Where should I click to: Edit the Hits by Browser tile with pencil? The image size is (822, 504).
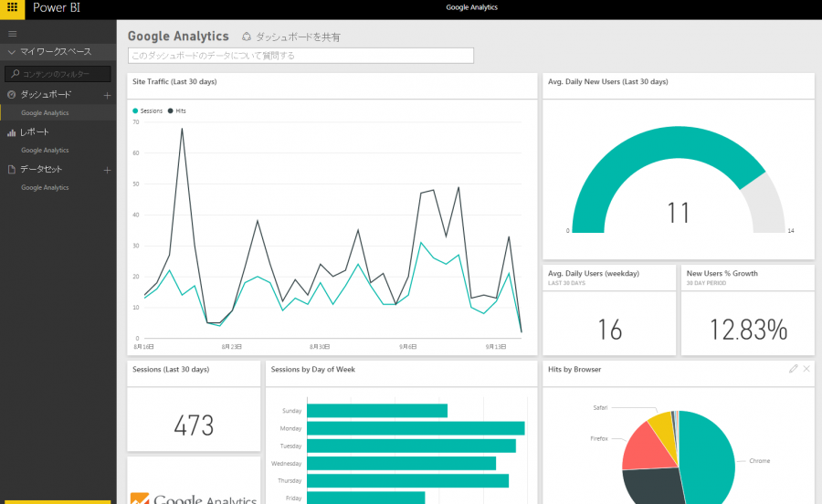coord(793,369)
